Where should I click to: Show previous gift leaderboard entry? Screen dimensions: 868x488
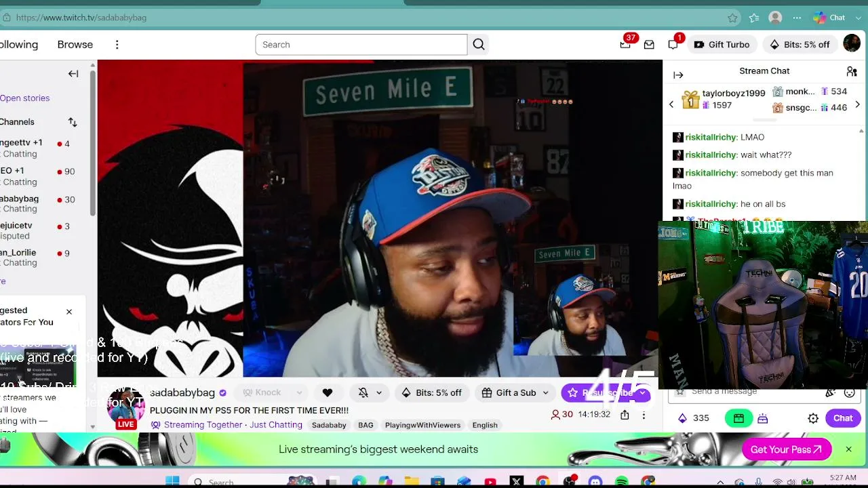coord(671,104)
